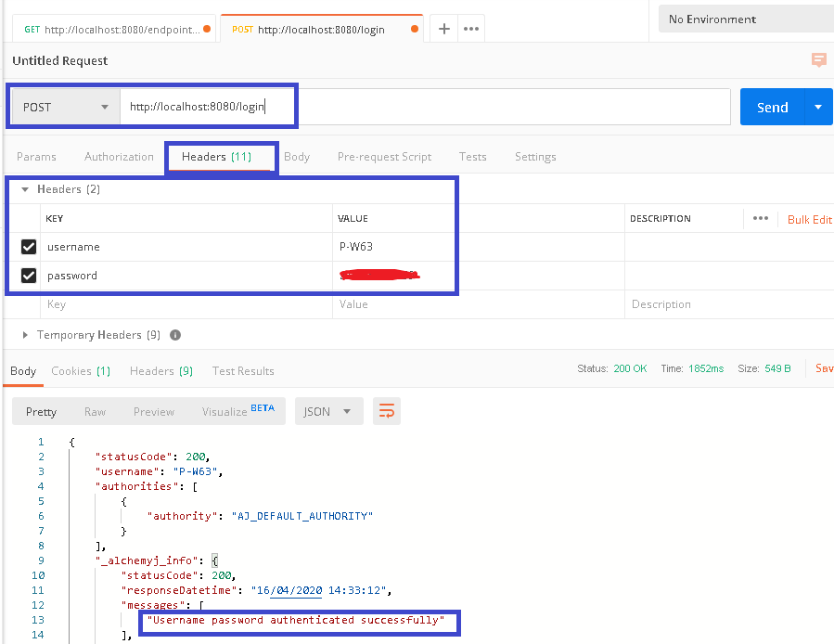
Task: Open the Authorization request tab
Action: (x=119, y=157)
